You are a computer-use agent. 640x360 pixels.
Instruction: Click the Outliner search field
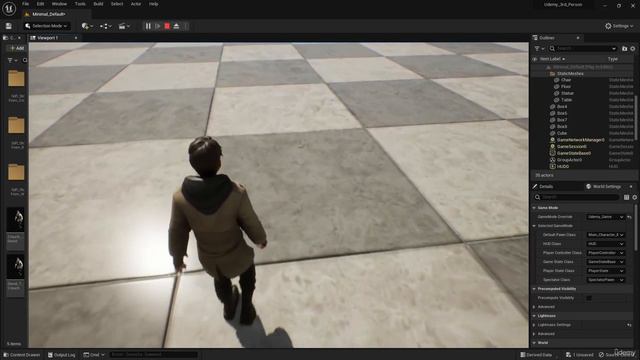point(584,49)
